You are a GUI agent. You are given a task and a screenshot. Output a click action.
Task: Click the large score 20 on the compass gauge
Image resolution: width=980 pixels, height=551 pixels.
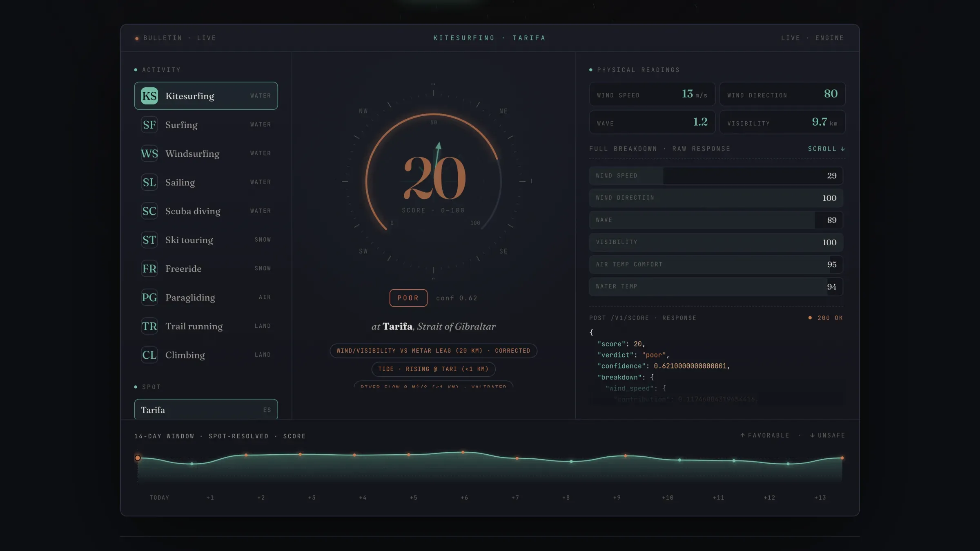click(434, 178)
